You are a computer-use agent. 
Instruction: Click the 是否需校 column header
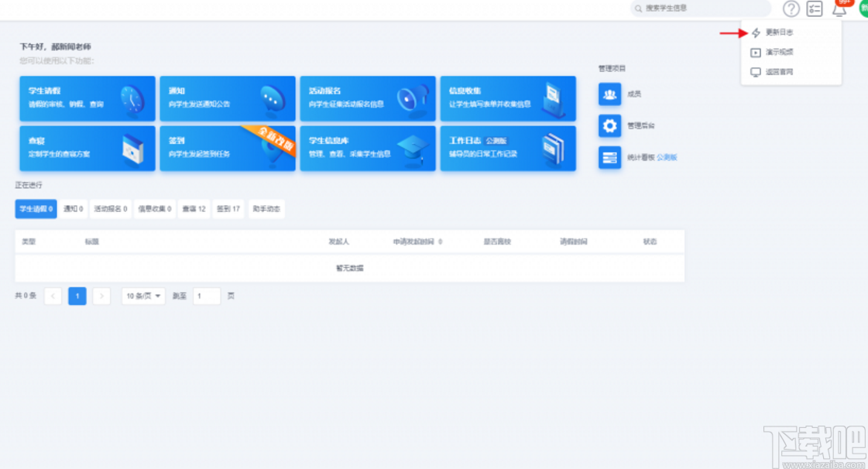[497, 241]
